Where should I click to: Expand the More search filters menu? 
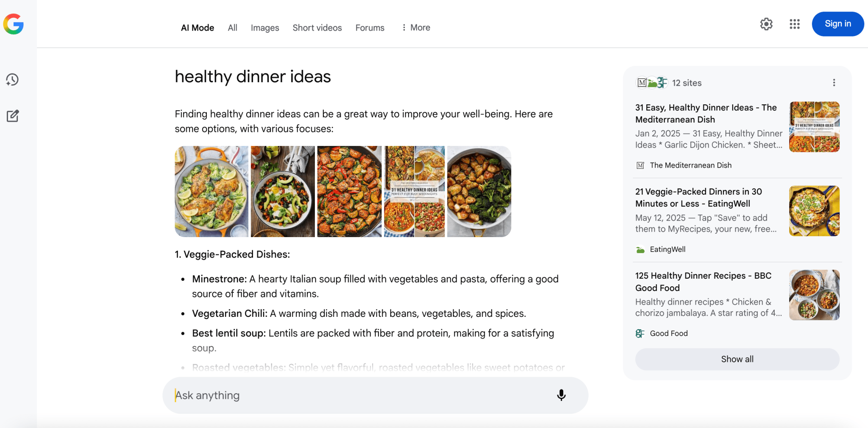[416, 28]
